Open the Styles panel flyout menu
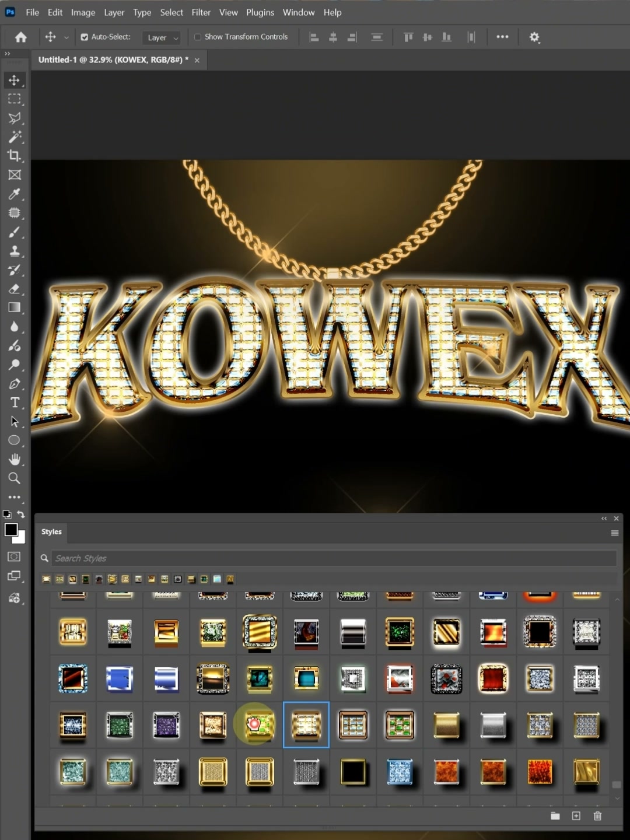 614,533
